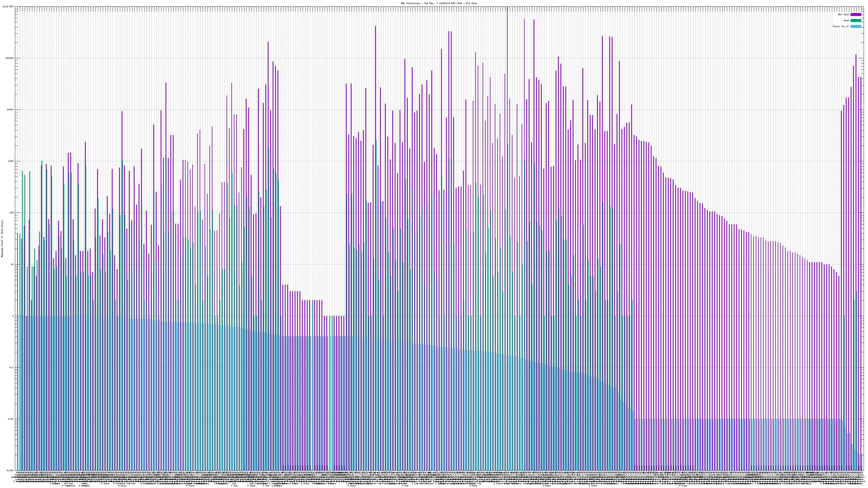Click the 10 y-axis tick label
The height and width of the screenshot is (488, 868).
pos(12,264)
